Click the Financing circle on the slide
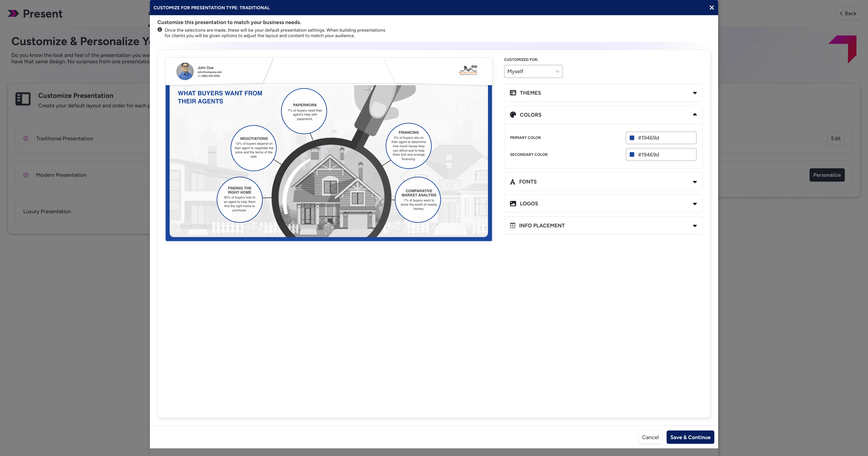This screenshot has width=868, height=456. 408,146
